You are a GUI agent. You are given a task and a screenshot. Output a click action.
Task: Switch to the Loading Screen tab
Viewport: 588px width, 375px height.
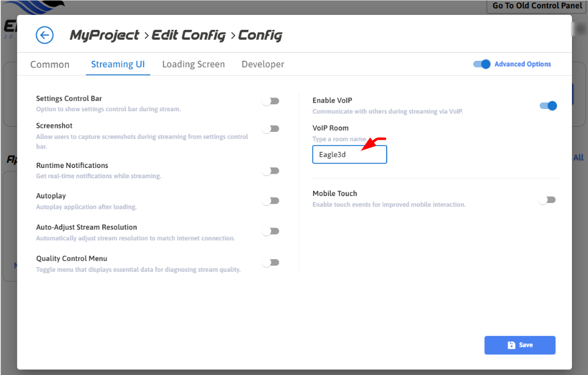tap(193, 64)
